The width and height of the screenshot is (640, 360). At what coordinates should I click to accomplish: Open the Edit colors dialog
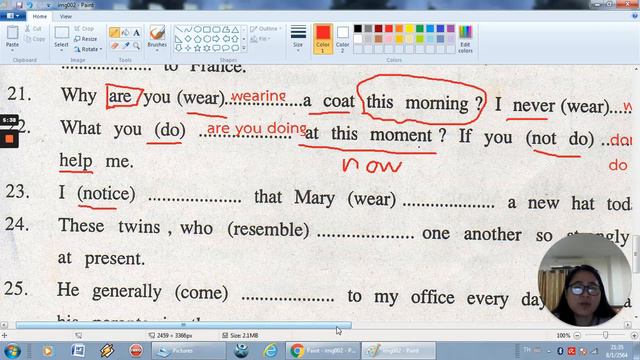465,39
